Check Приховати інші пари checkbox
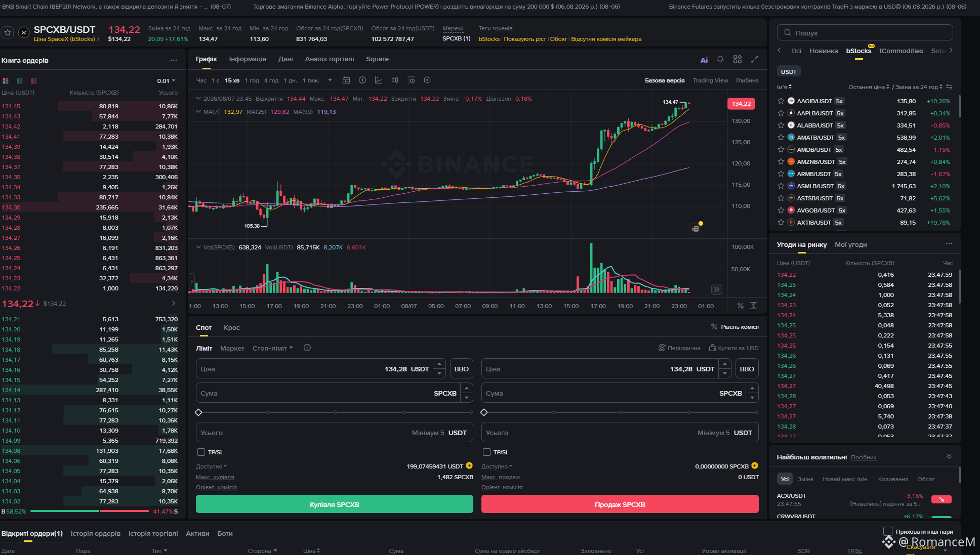The image size is (980, 555). pos(887,531)
